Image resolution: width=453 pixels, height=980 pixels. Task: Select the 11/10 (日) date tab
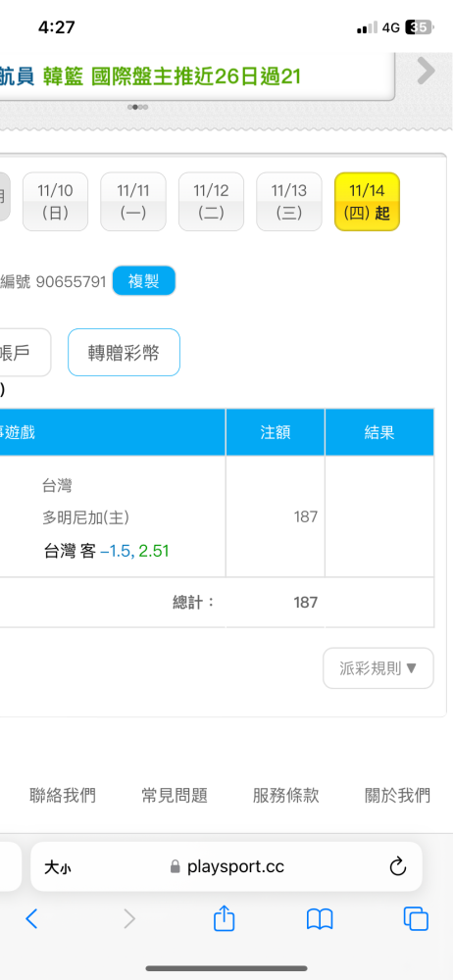56,202
